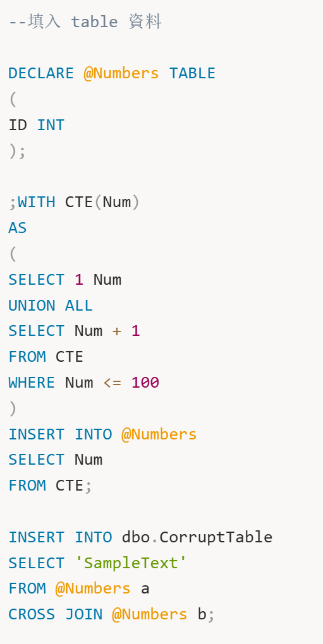
Task: Click the comment line '--填入 table 資料'
Action: pos(85,21)
